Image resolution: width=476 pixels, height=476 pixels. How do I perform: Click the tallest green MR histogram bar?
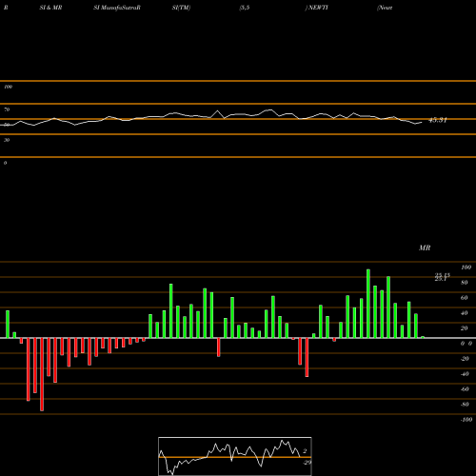pyautogui.click(x=368, y=304)
